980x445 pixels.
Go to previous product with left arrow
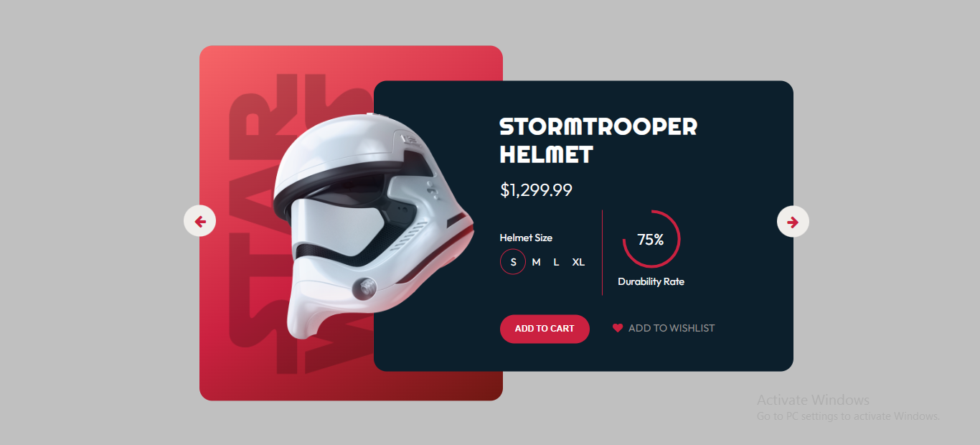pyautogui.click(x=199, y=221)
